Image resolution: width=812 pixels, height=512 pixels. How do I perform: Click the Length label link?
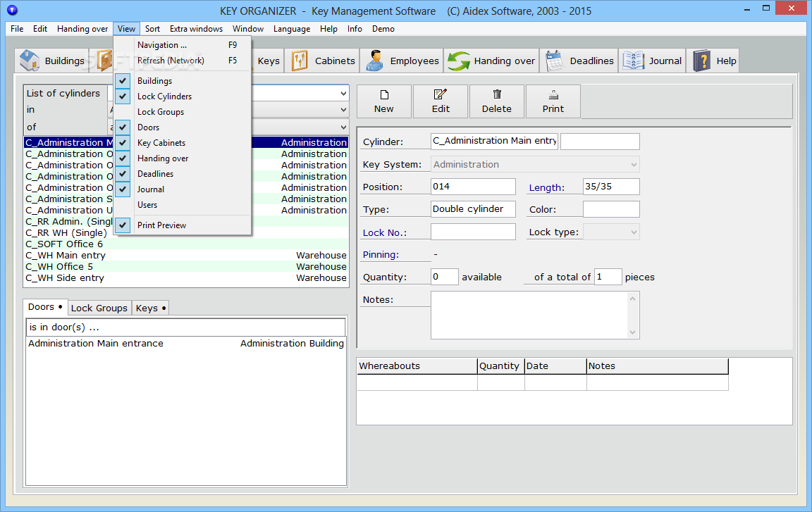pos(546,188)
